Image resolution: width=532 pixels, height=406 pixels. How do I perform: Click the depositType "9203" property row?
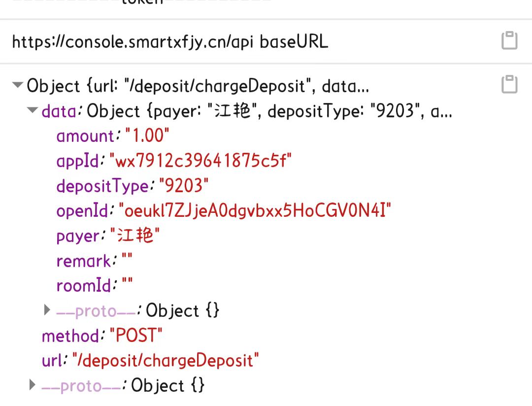pos(132,186)
